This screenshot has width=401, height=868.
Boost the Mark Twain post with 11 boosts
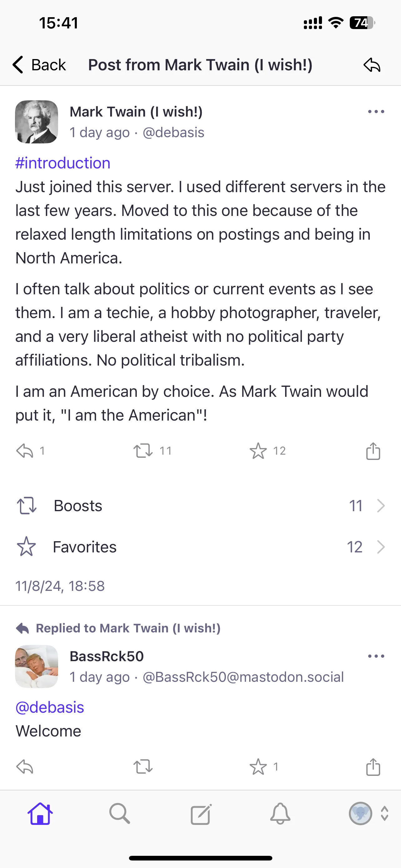click(143, 451)
